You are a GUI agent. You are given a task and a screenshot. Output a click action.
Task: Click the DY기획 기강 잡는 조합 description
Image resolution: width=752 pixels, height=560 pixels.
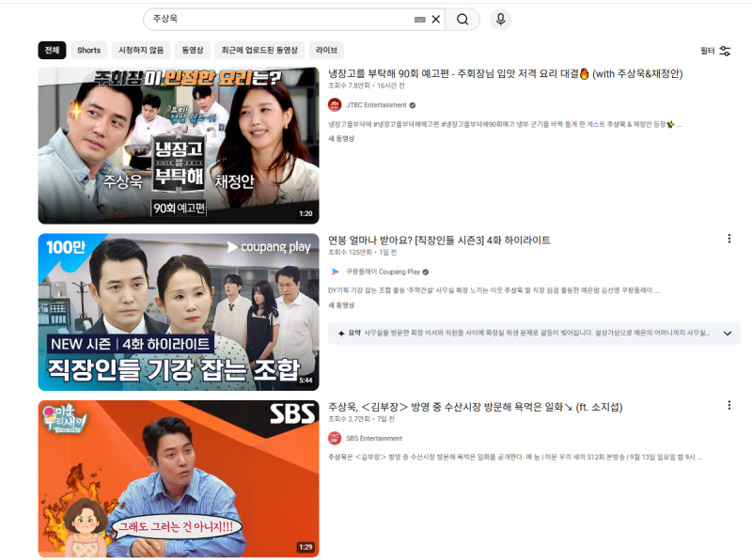point(493,290)
